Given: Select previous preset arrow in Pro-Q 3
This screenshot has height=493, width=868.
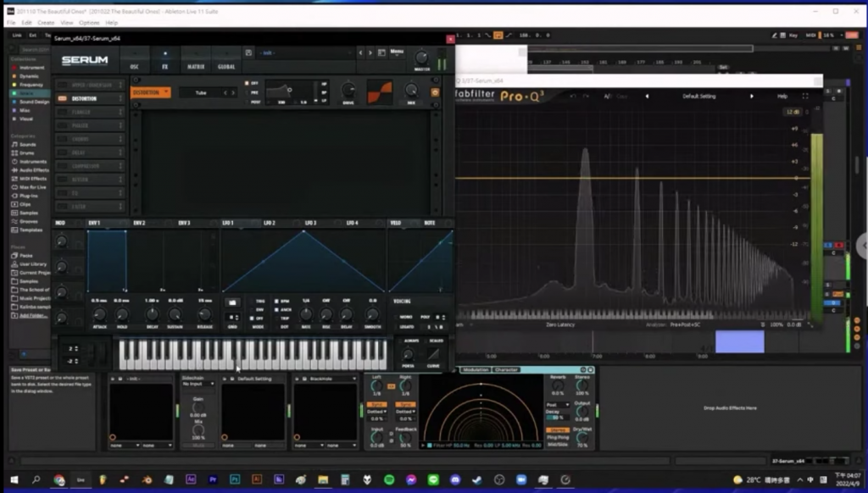Looking at the screenshot, I should 647,97.
